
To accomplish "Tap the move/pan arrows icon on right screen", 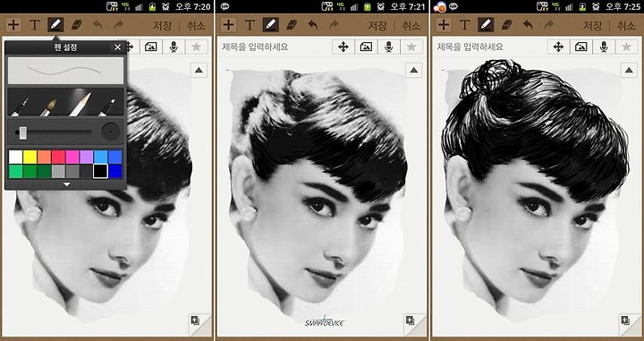I will click(x=558, y=47).
